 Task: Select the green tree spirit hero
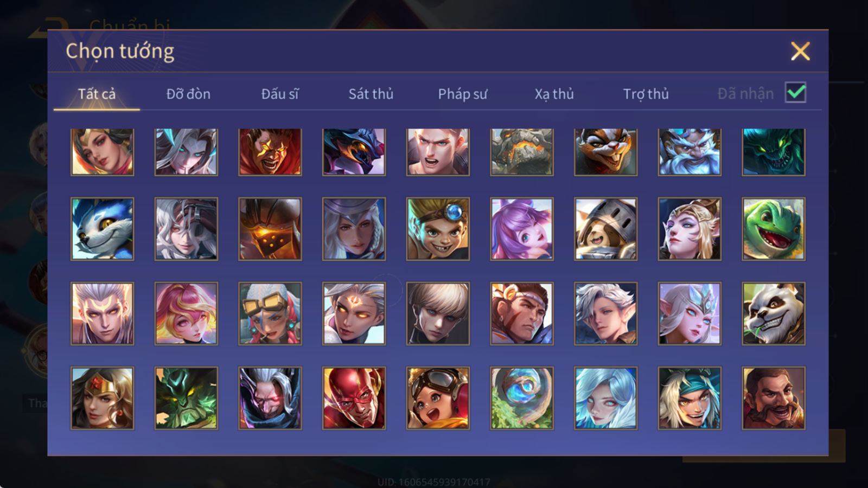tap(186, 398)
